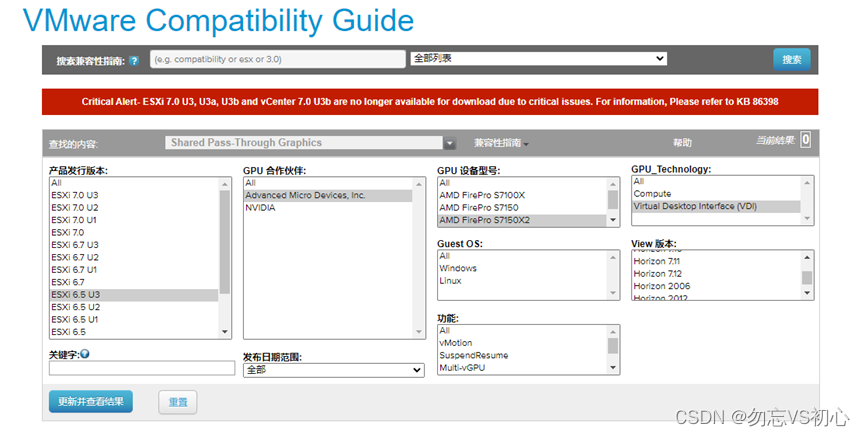This screenshot has width=865, height=436.
Task: Click the 更新并查看结果 button
Action: (x=90, y=402)
